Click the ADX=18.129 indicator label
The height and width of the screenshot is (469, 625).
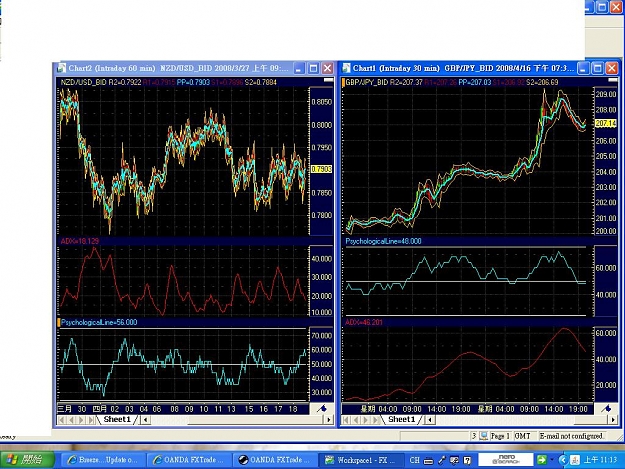coord(80,241)
